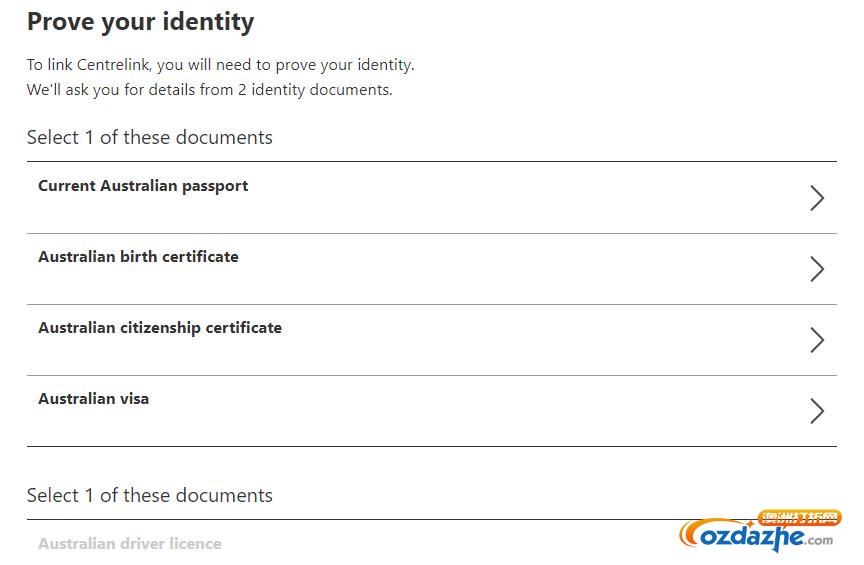Image resolution: width=864 pixels, height=565 pixels.
Task: Click the orange Chinese badge above ozdazhe
Action: (800, 518)
